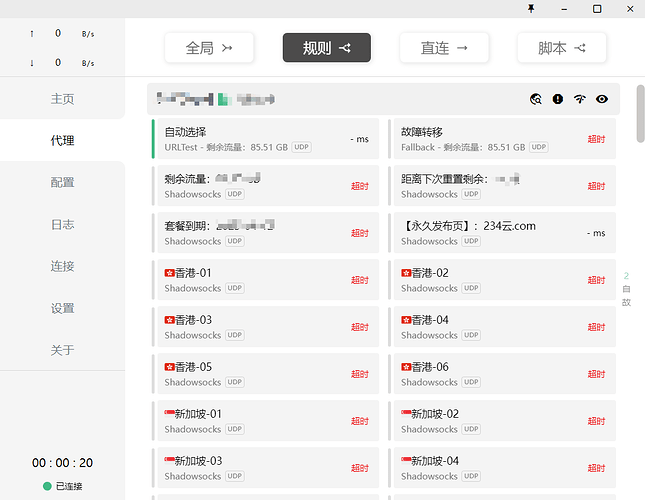Click the 自 group index shortcut

click(626, 289)
